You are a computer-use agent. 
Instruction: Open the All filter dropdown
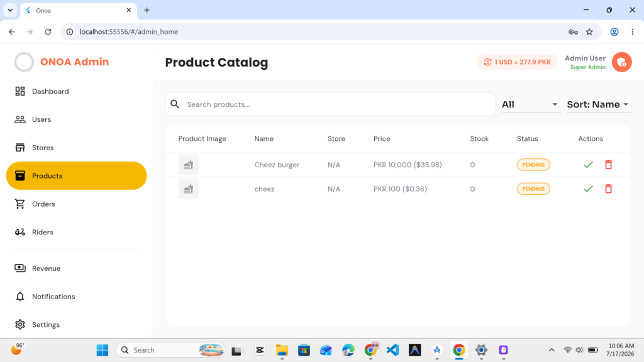pos(530,104)
